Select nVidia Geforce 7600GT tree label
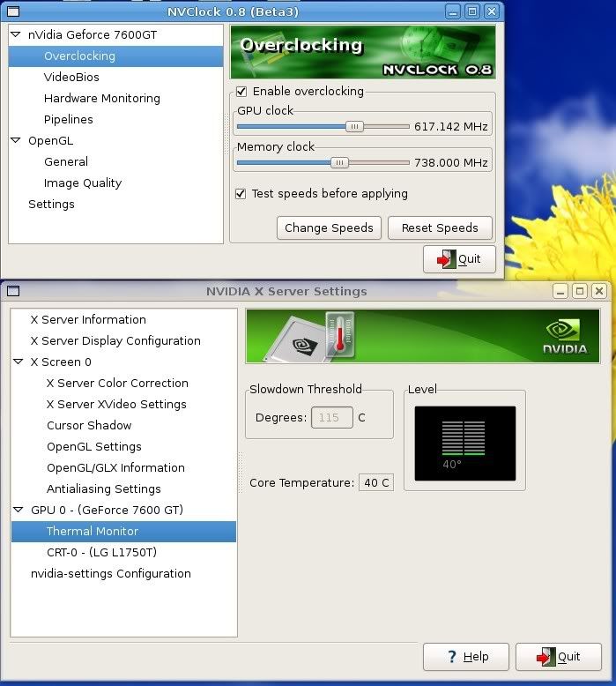The image size is (616, 686). click(x=93, y=34)
